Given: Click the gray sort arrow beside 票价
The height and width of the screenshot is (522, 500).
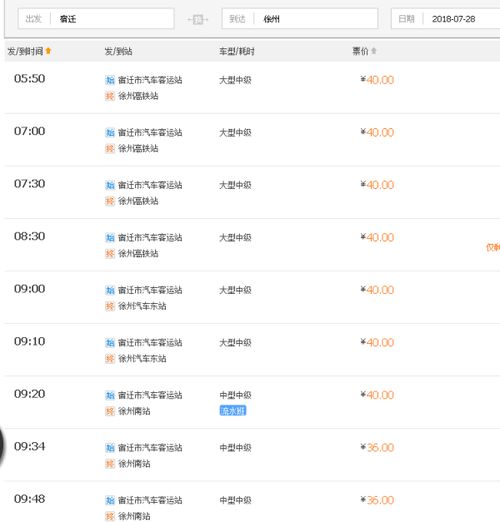Looking at the screenshot, I should [374, 51].
